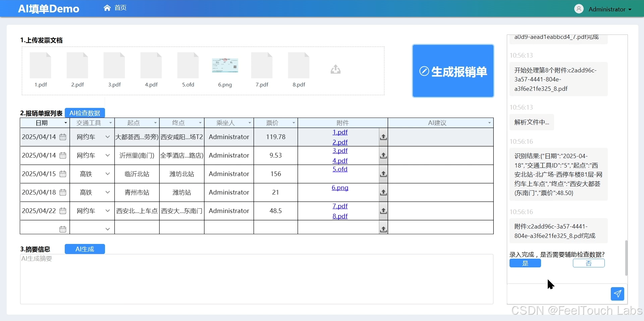Open the 2.pdf file icon in upload area
644x321 pixels.
click(x=77, y=65)
